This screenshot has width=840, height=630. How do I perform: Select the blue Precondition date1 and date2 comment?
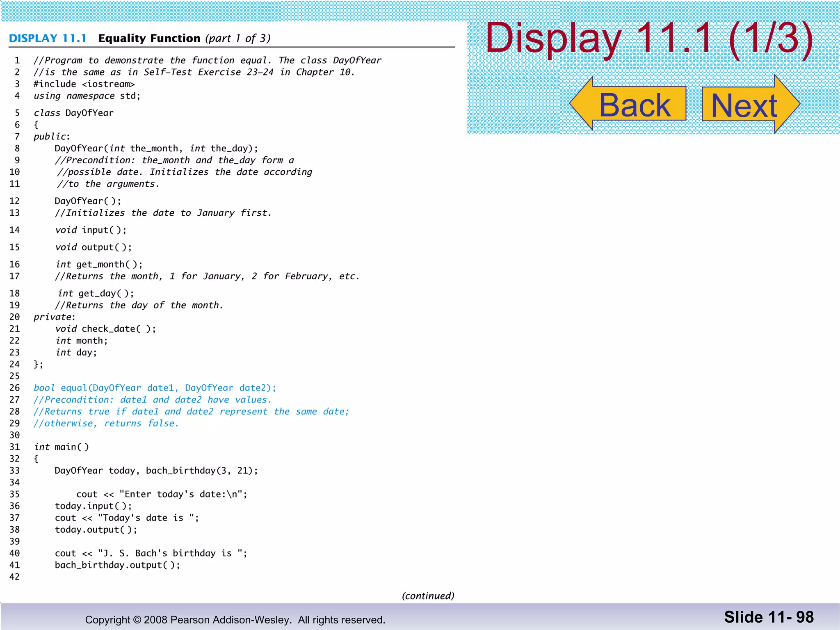(x=153, y=400)
